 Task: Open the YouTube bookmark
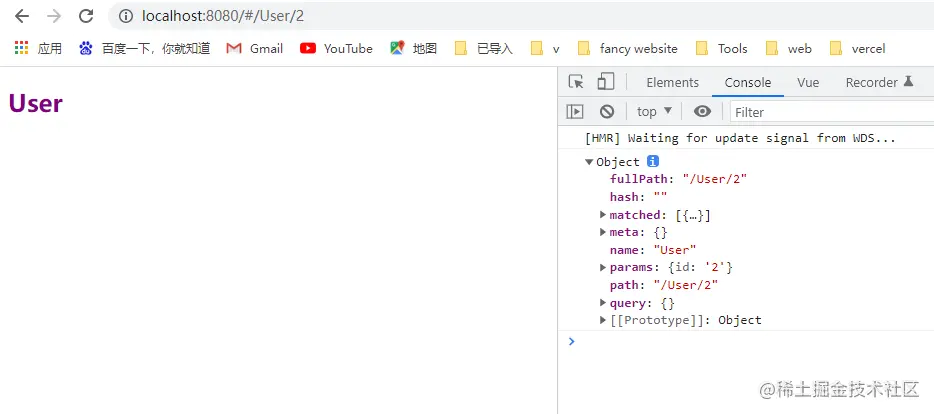(336, 48)
